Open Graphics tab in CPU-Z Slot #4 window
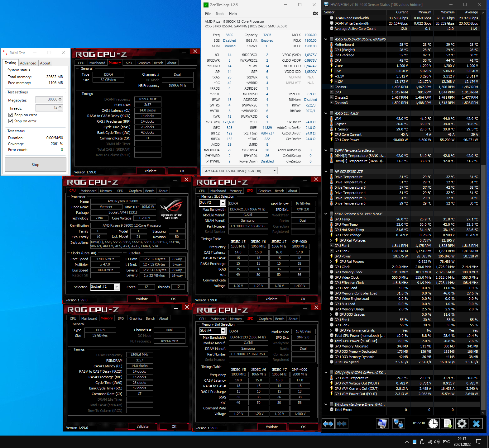The image size is (489, 448). click(265, 319)
